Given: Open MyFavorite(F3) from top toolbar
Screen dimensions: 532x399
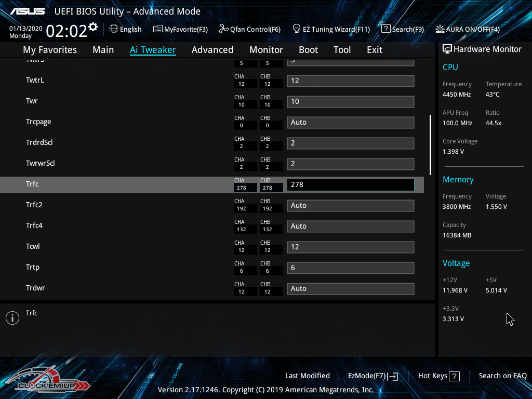Looking at the screenshot, I should (x=180, y=29).
